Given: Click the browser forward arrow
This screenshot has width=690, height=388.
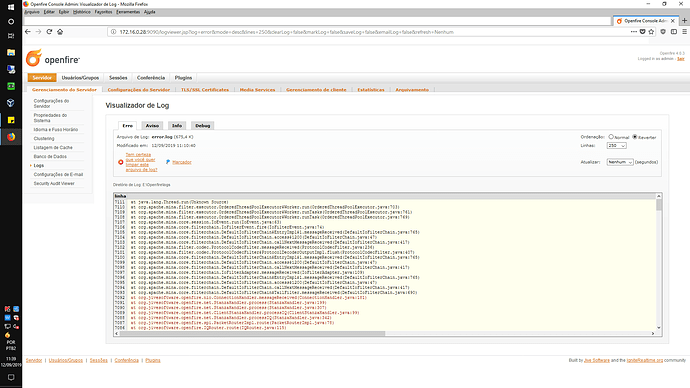Looking at the screenshot, I should click(38, 32).
